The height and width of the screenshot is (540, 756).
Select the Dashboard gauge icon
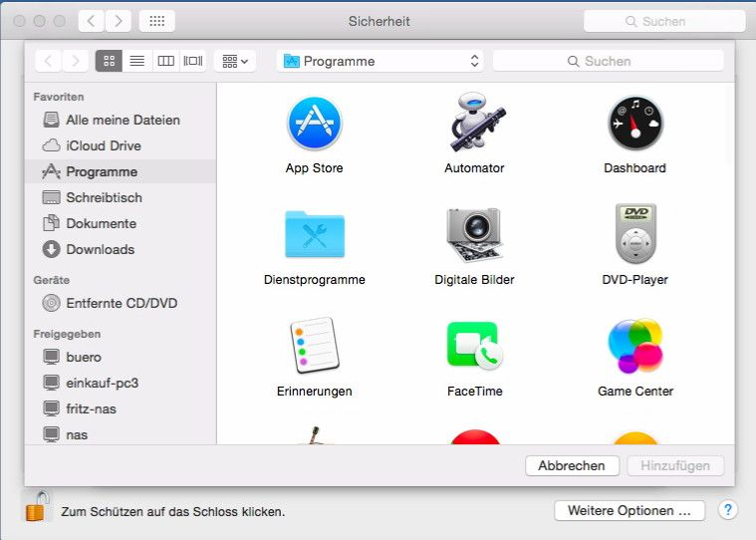(x=634, y=124)
